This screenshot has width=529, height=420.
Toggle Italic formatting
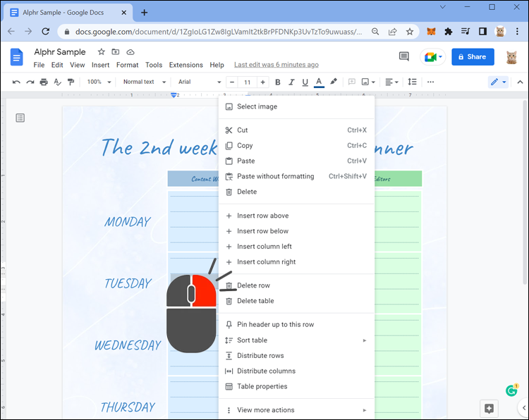pyautogui.click(x=291, y=82)
